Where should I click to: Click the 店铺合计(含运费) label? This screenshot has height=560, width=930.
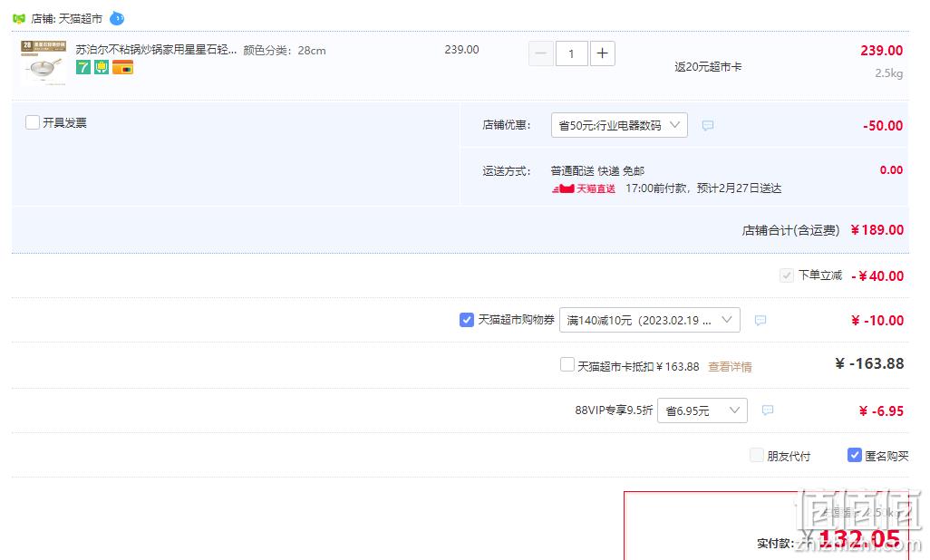coord(791,231)
